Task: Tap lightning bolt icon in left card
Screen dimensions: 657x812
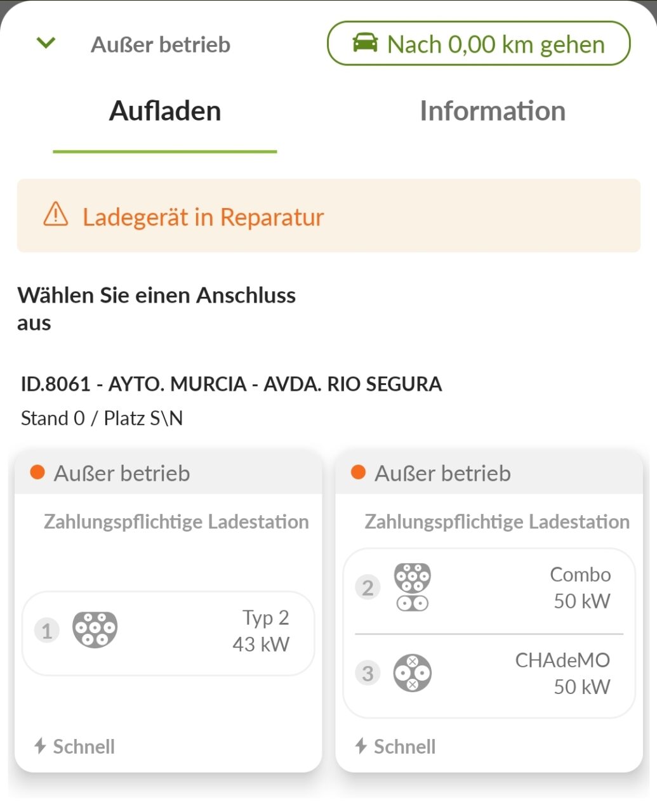Action: coord(40,746)
